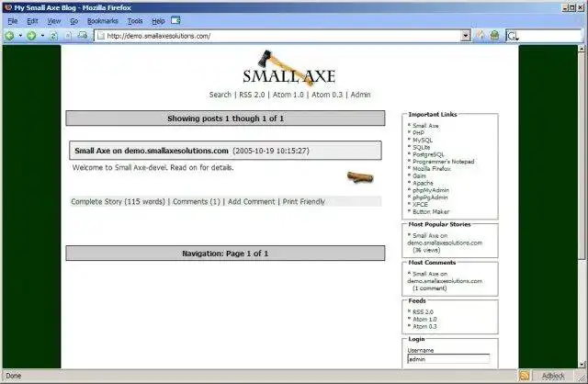Image resolution: width=588 pixels, height=384 pixels.
Task: Expand the address bar URL dropdown
Action: (x=466, y=36)
